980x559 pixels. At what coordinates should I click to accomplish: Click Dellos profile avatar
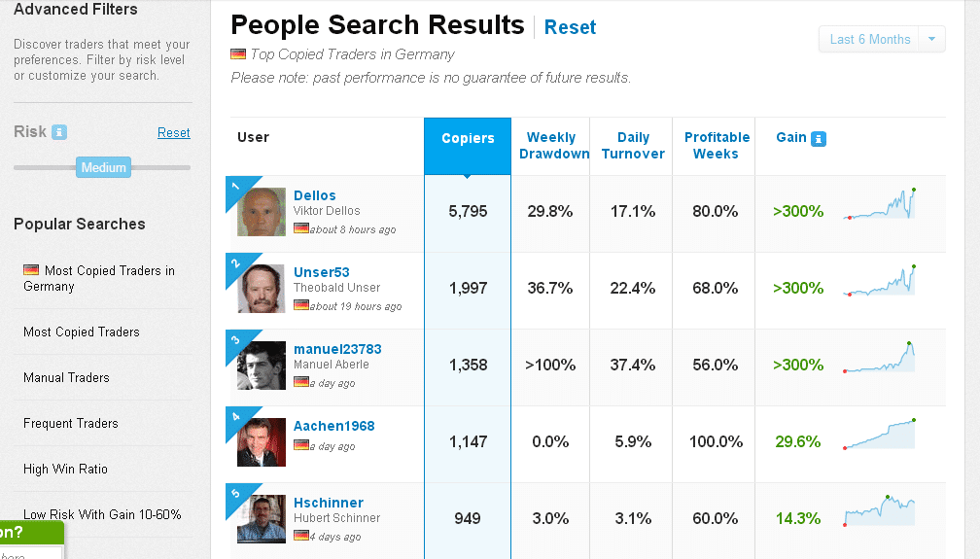coord(262,212)
